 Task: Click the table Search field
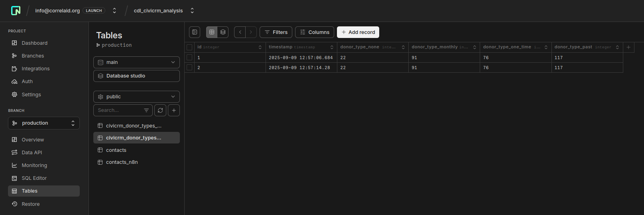[x=119, y=110]
